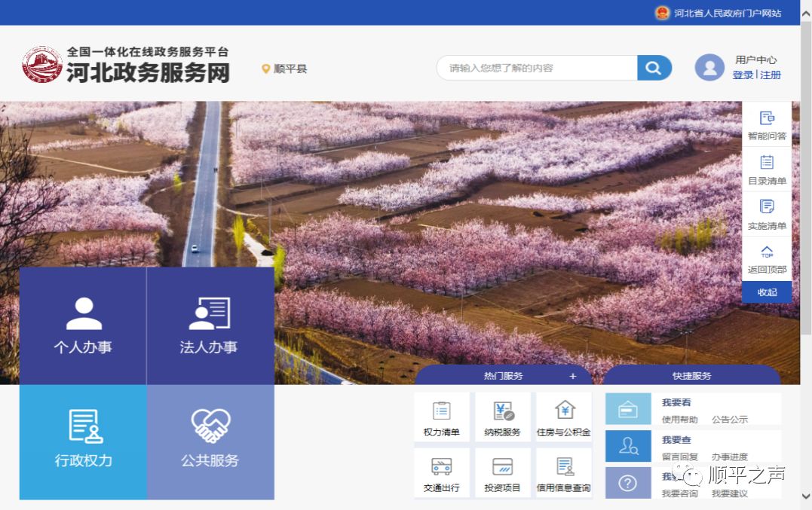812x510 pixels.
Task: Switch to the 法人办事 section
Action: click(210, 324)
